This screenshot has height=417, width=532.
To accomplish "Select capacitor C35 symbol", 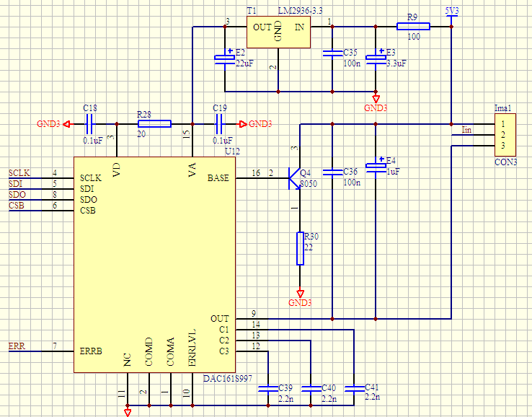I will click(x=332, y=53).
